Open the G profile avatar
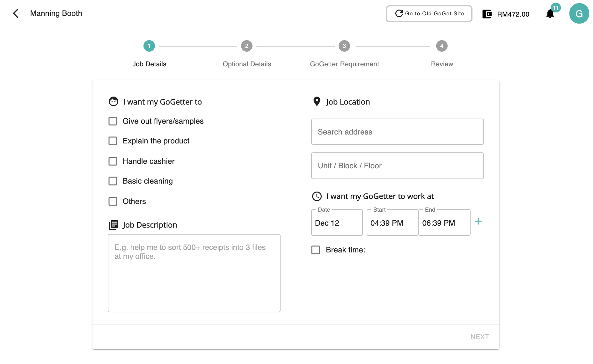The height and width of the screenshot is (364, 593). (579, 14)
